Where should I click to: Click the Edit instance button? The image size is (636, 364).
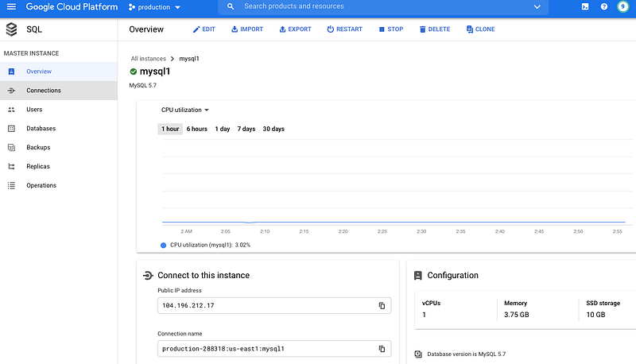pyautogui.click(x=204, y=29)
